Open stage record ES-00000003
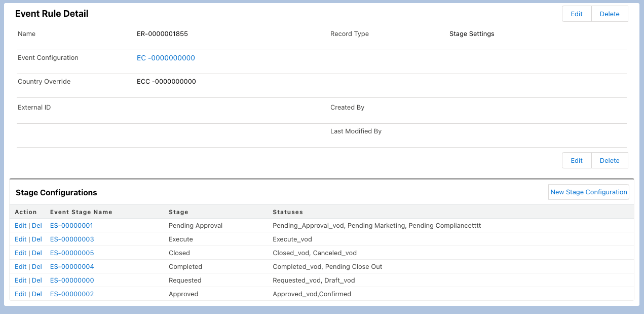The image size is (644, 314). (x=71, y=239)
